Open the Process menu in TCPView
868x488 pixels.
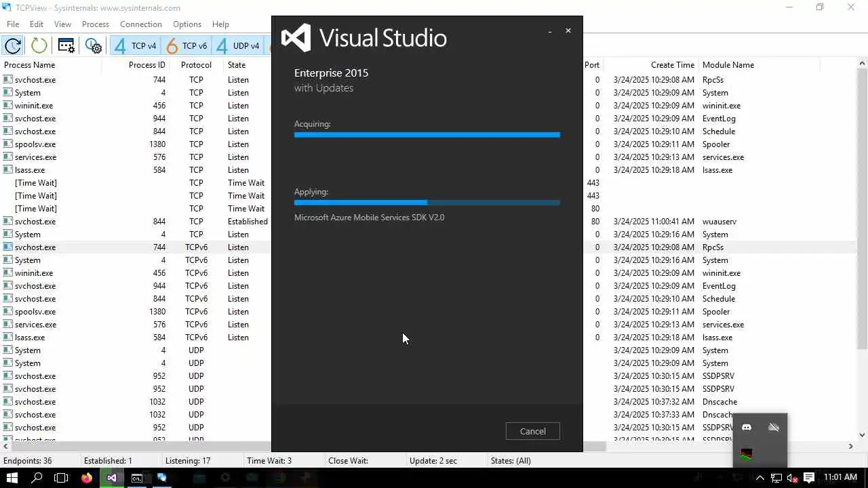pos(96,24)
